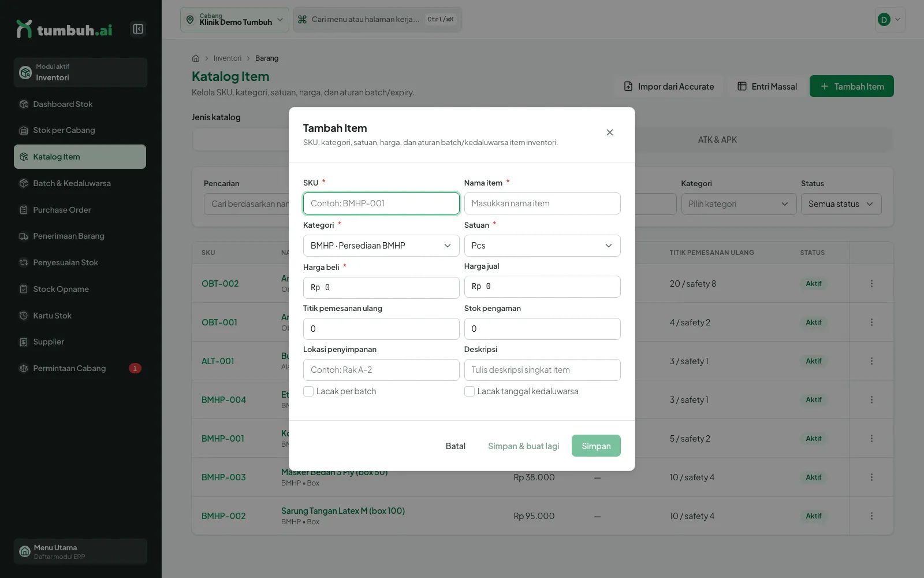Click Permintaan Cabang scale icon
This screenshot has height=578, width=924.
24,368
